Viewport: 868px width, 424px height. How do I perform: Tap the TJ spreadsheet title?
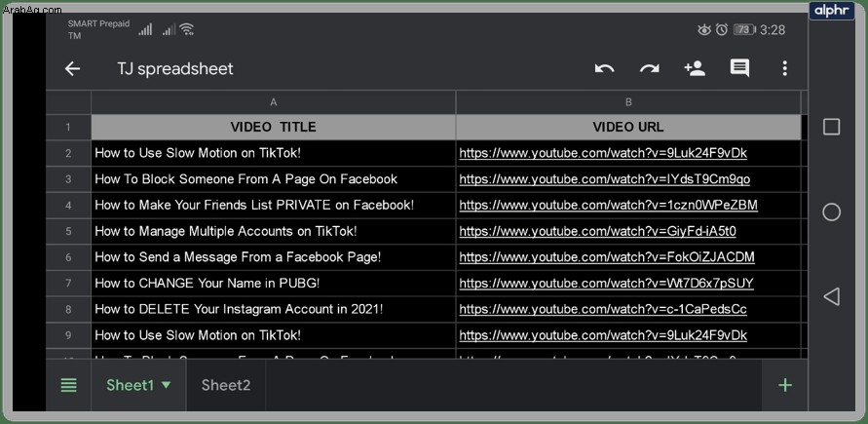click(x=175, y=69)
